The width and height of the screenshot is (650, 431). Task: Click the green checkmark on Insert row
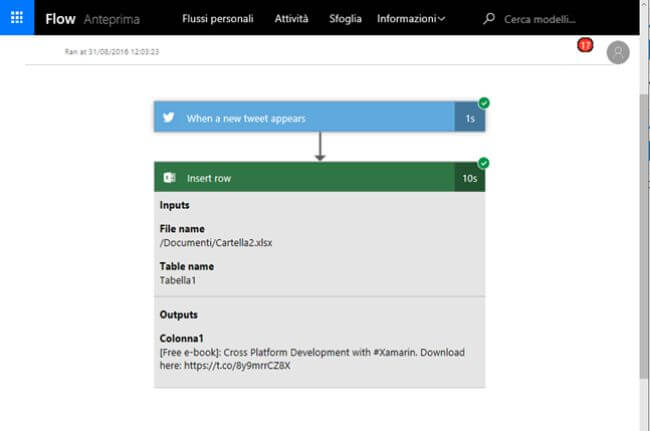[483, 163]
